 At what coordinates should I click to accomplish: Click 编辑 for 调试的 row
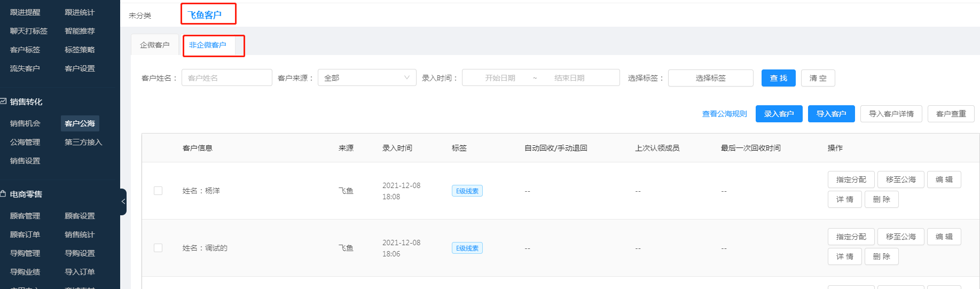(x=944, y=237)
